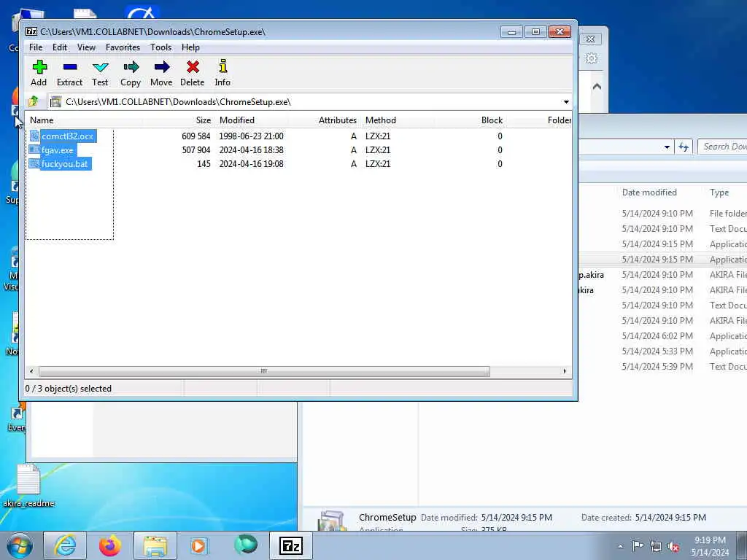Click the status bar selection text

coord(68,389)
